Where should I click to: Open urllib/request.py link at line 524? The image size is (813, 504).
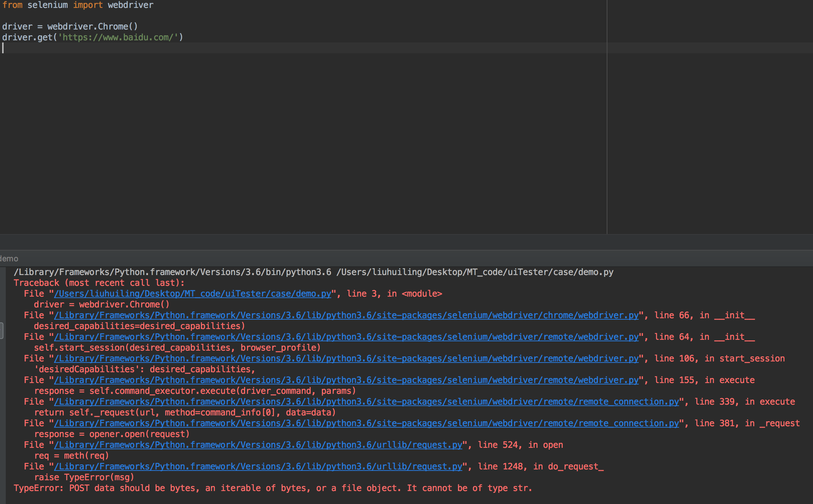pos(258,445)
